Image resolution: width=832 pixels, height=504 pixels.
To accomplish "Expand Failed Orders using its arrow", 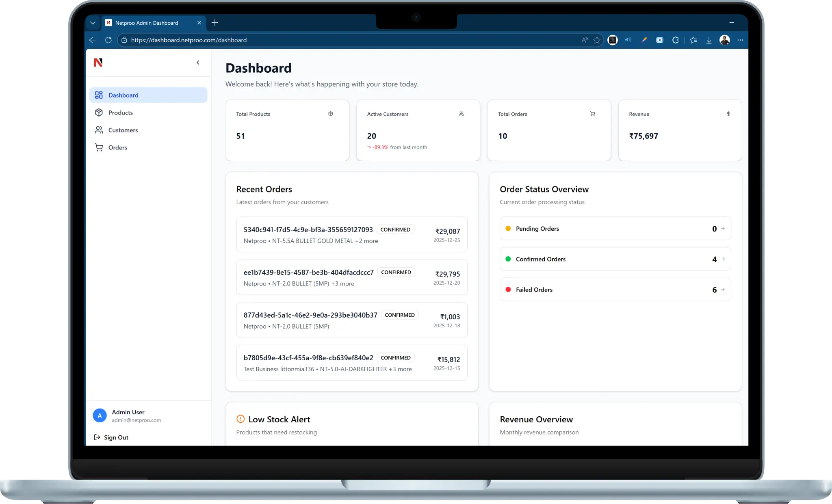I will coord(722,290).
